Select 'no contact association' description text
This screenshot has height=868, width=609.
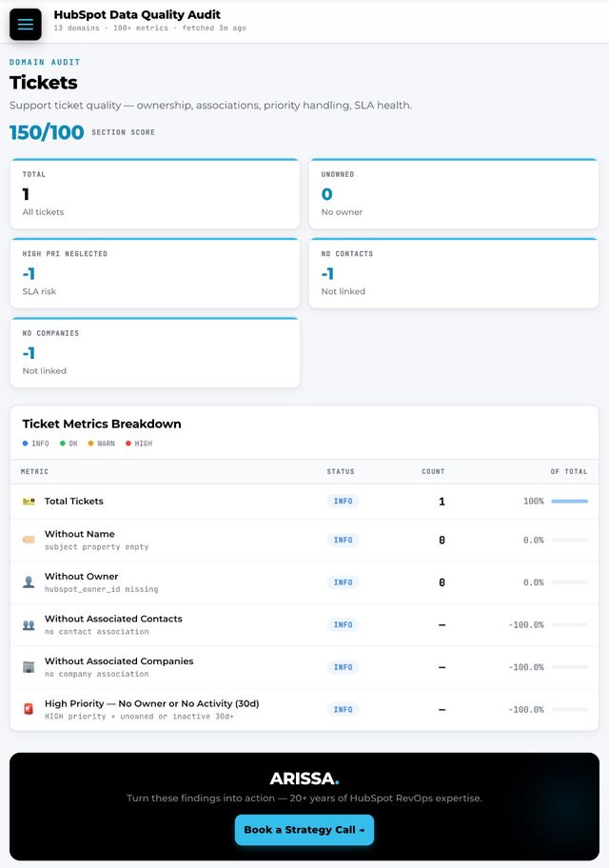click(x=96, y=632)
